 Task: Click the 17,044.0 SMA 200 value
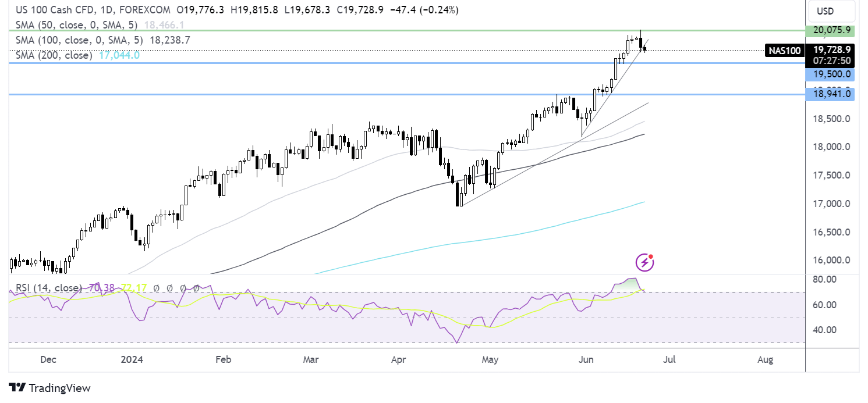pos(119,55)
